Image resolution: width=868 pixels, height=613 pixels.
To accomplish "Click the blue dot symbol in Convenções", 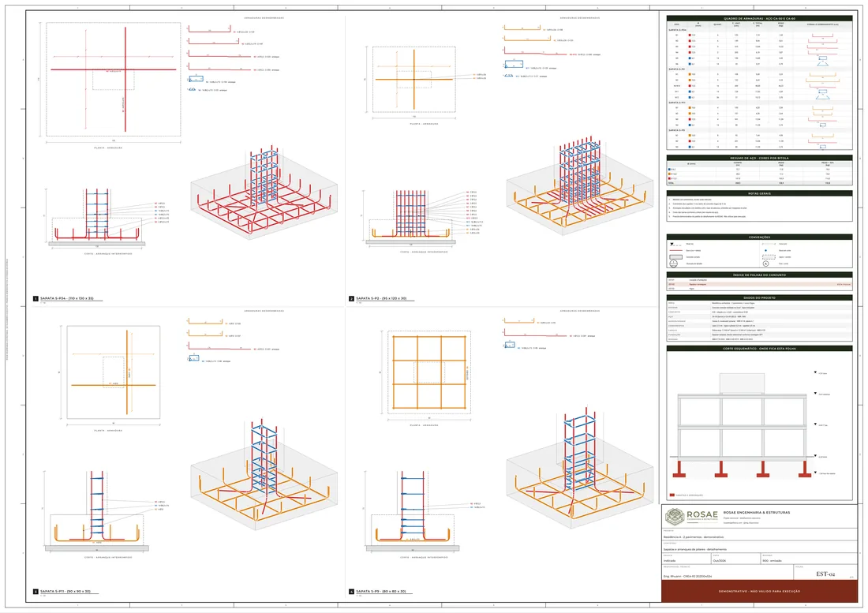I will point(766,251).
